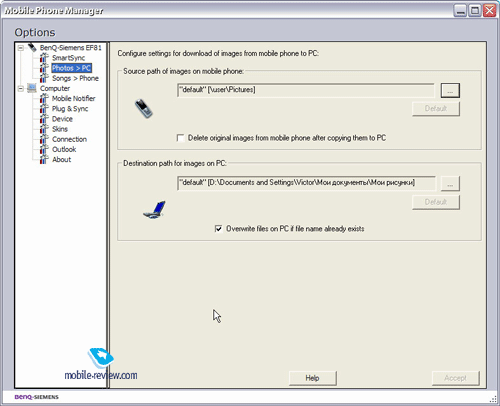Close the Mobile Phone Manager window
Image resolution: width=500 pixels, height=406 pixels.
click(x=489, y=11)
